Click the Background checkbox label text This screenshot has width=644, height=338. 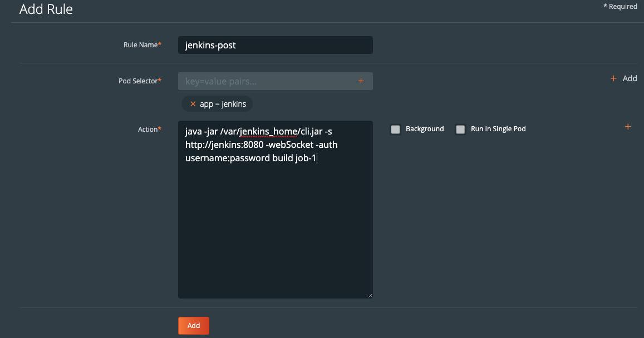(425, 129)
